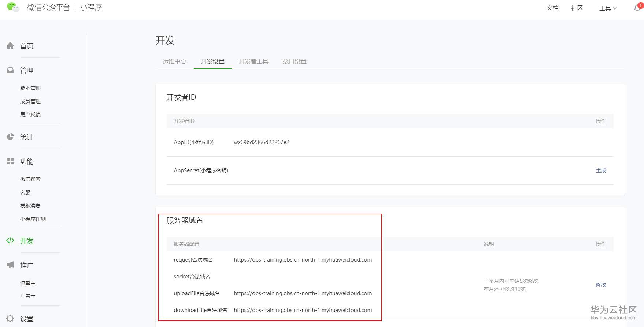
Task: Expand the 工具 dropdown in header
Action: (608, 8)
